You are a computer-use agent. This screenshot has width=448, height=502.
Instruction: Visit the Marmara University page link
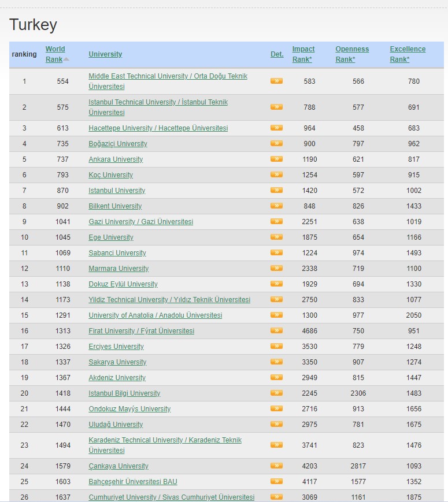pos(119,269)
